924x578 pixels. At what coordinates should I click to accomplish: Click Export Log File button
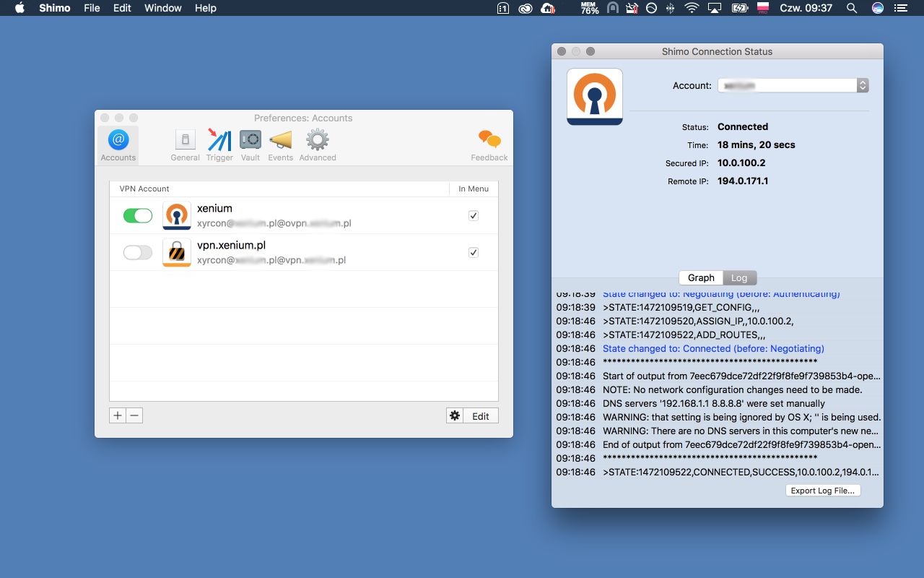point(823,490)
